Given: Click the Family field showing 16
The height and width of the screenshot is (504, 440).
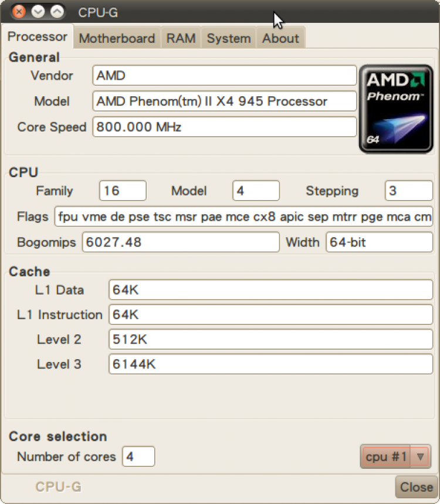Looking at the screenshot, I should pyautogui.click(x=123, y=191).
